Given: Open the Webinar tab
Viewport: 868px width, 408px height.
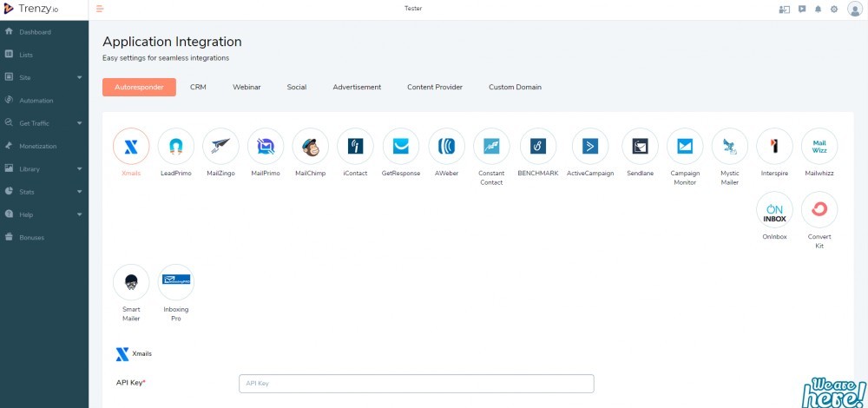Looking at the screenshot, I should pyautogui.click(x=247, y=88).
